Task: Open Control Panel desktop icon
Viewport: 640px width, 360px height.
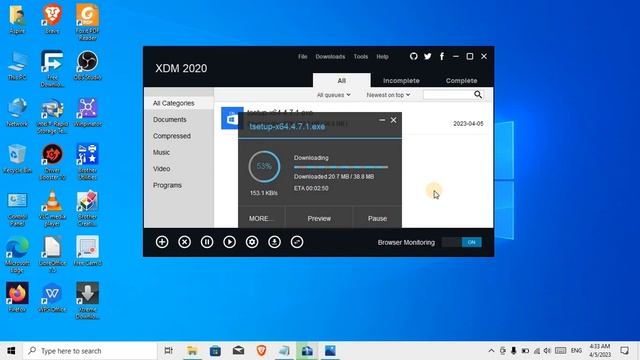Action: coord(17,208)
